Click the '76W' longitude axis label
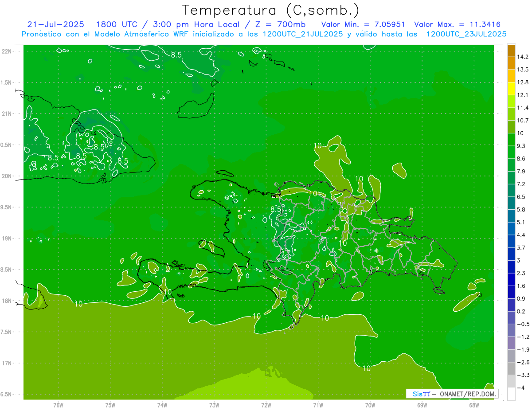The height and width of the screenshot is (411, 532). tap(58, 405)
